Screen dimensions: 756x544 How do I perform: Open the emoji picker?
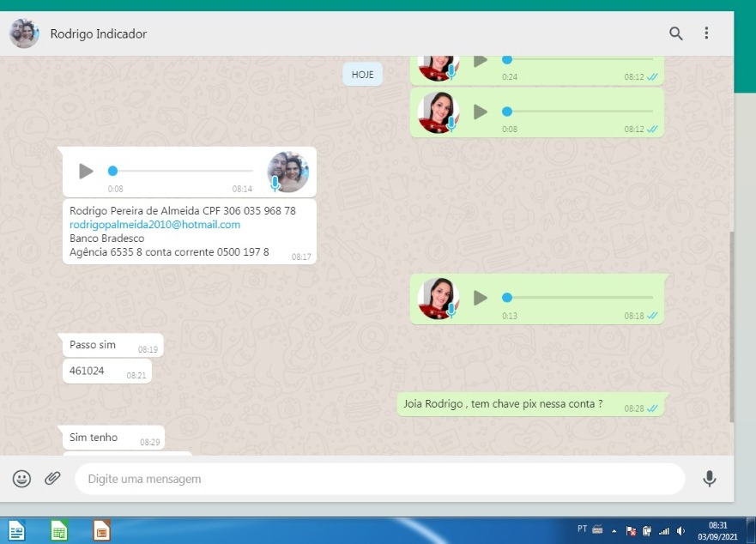pos(21,479)
